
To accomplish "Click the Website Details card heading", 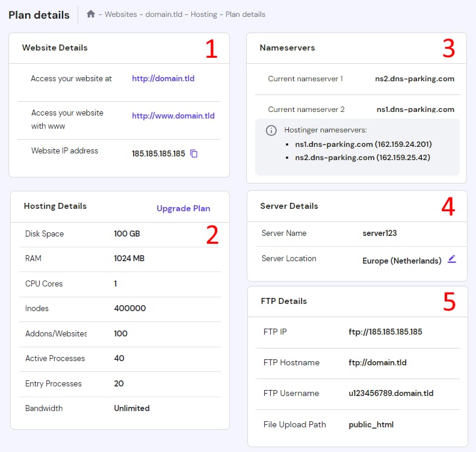I will pos(55,48).
